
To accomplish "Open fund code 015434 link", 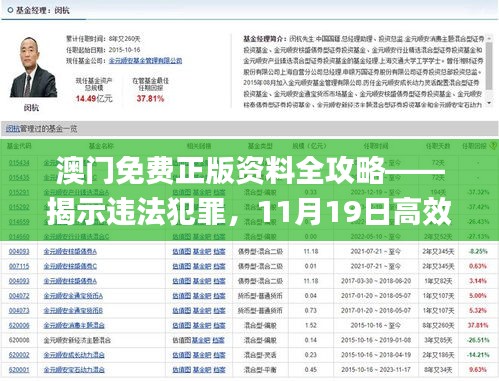I will pyautogui.click(x=19, y=163).
